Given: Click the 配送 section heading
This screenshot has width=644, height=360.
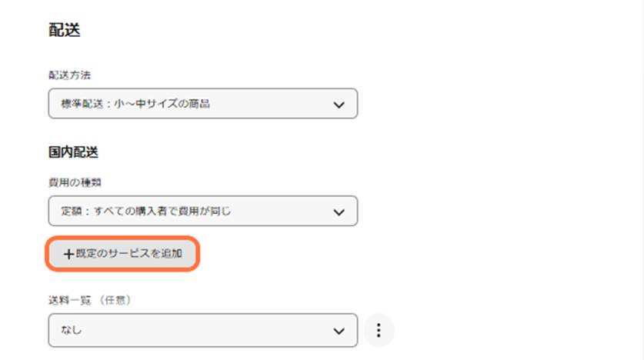Looking at the screenshot, I should (65, 30).
